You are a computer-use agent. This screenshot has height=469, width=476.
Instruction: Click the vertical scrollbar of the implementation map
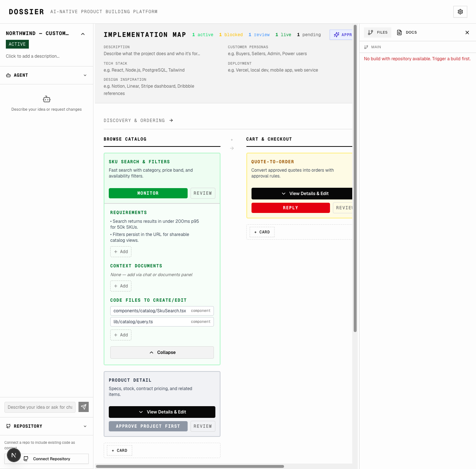tap(355, 178)
